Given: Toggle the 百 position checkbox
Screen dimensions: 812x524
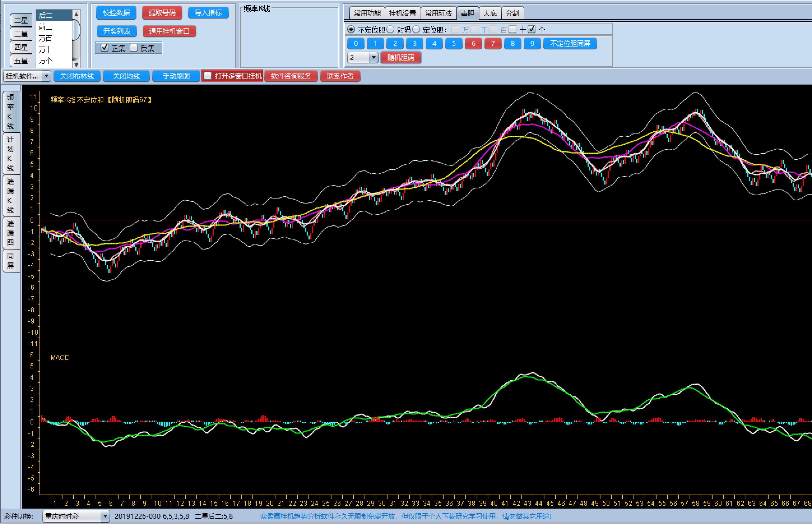Looking at the screenshot, I should coord(493,29).
